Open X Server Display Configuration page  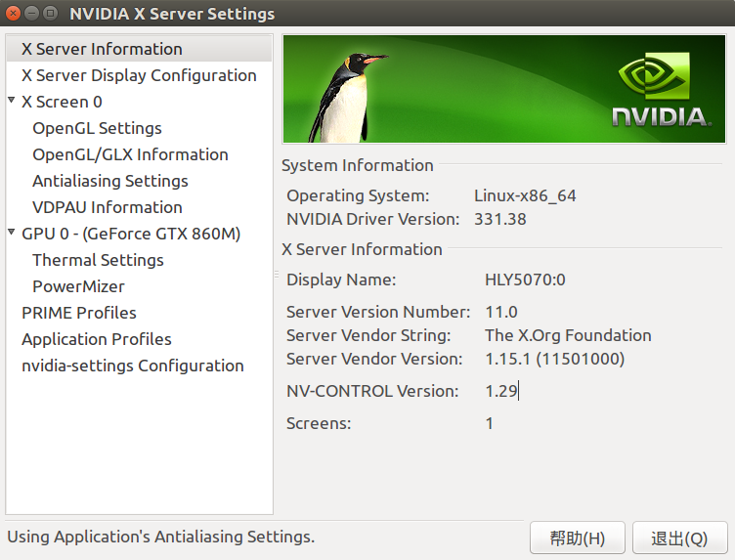click(x=139, y=75)
